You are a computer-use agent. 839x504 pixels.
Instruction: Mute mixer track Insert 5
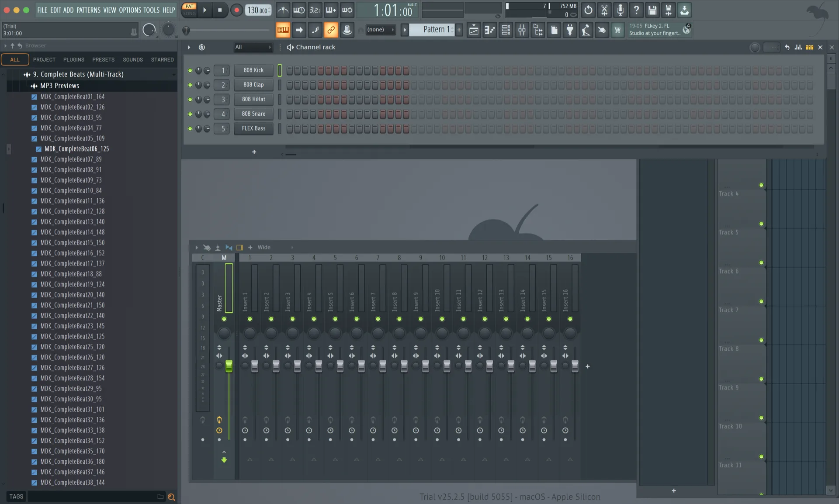[335, 319]
